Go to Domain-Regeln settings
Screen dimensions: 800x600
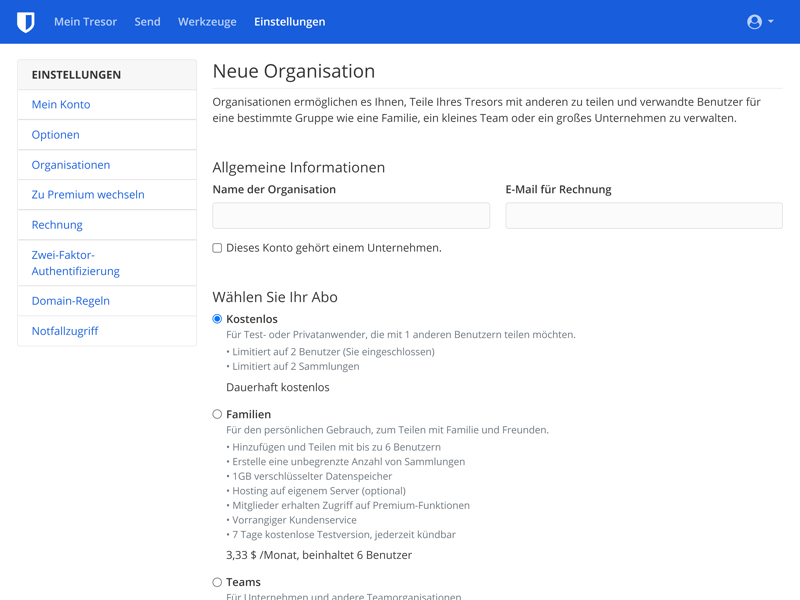[71, 301]
